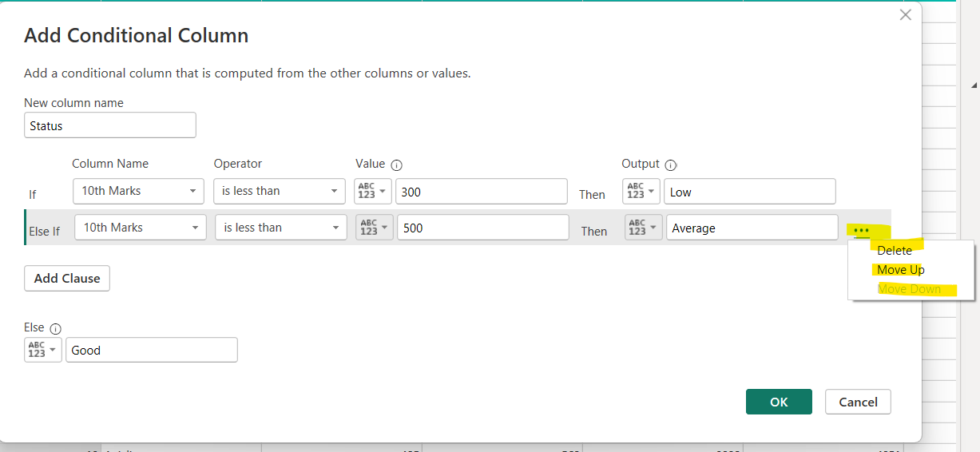The width and height of the screenshot is (980, 452).
Task: Expand Operator dropdown in If row
Action: pos(279,192)
